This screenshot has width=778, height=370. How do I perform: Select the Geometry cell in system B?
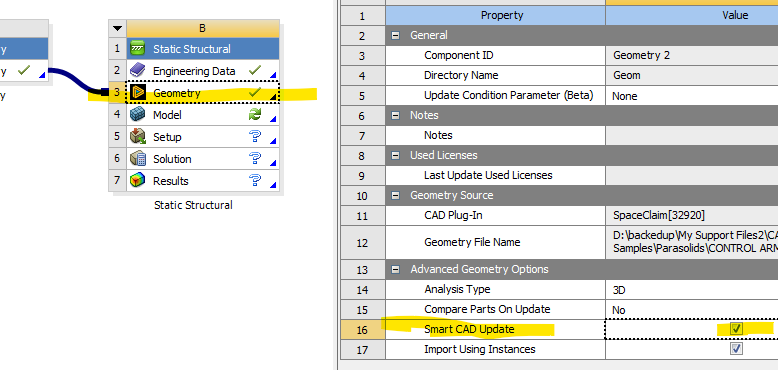tap(203, 93)
